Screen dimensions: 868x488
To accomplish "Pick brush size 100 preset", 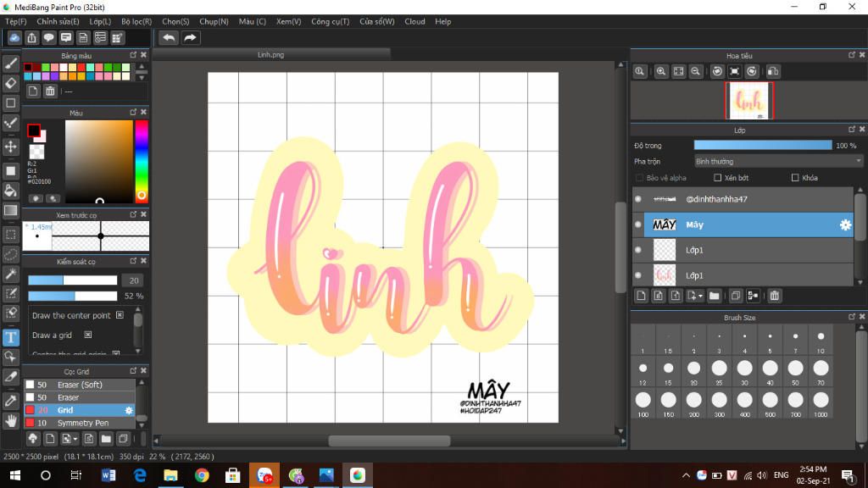I will pos(643,403).
